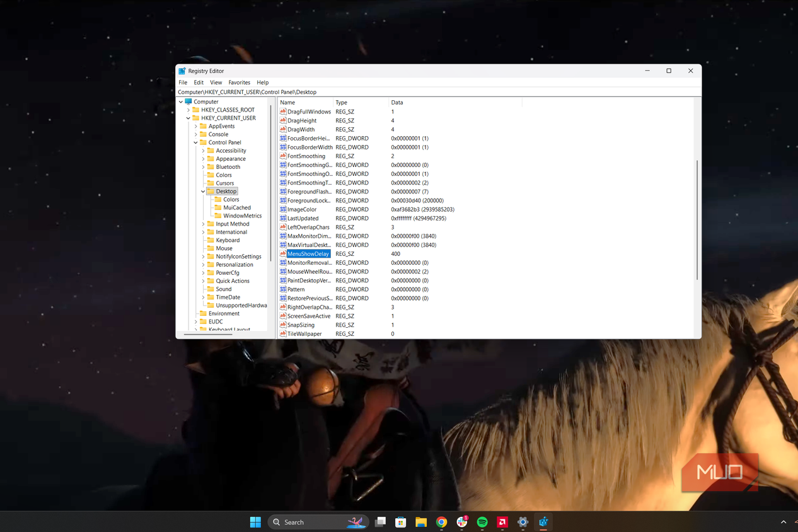Click the tree pane horizontal scrollbar
The image size is (798, 532).
tap(209, 334)
